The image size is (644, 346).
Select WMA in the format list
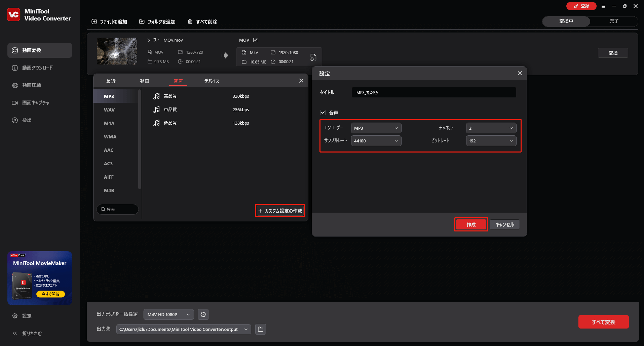click(x=116, y=137)
